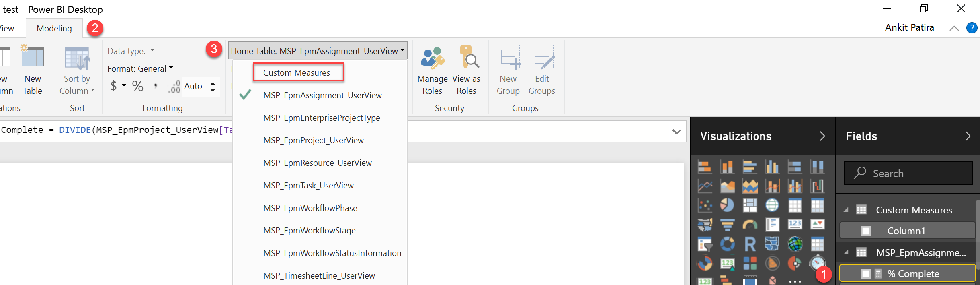Screen dimensions: 980x285
Task: Expand the formula bar chevron
Action: tap(677, 132)
